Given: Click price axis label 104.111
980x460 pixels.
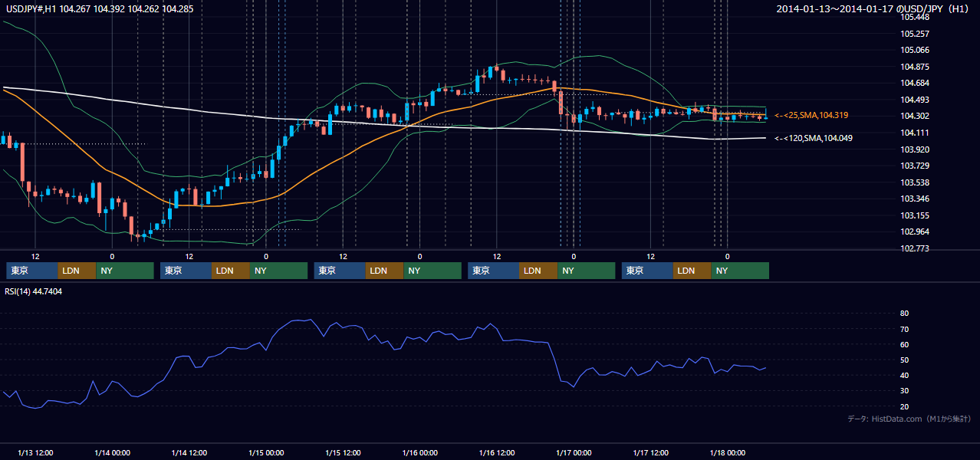Looking at the screenshot, I should click(x=913, y=133).
